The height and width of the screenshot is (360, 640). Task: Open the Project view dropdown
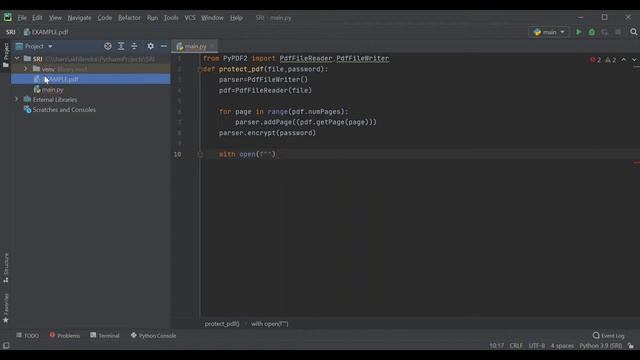(x=34, y=47)
